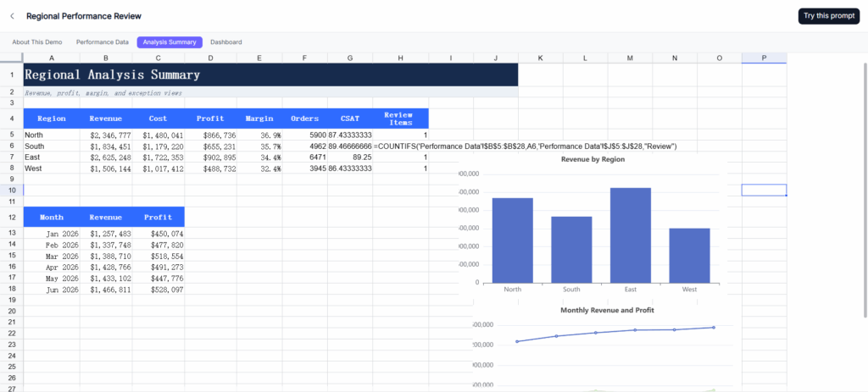Click the Revenue by Region chart title
This screenshot has width=868, height=392.
pos(593,159)
